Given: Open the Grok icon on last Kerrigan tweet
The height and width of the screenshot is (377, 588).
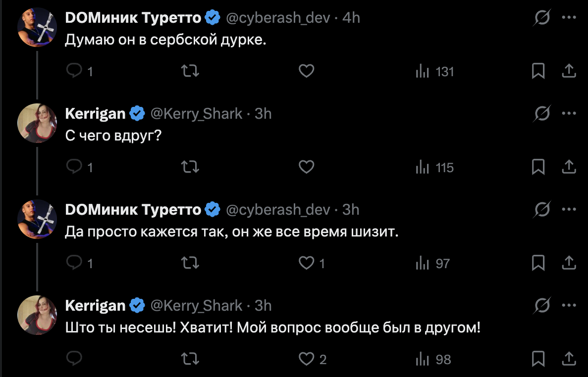Looking at the screenshot, I should (542, 306).
